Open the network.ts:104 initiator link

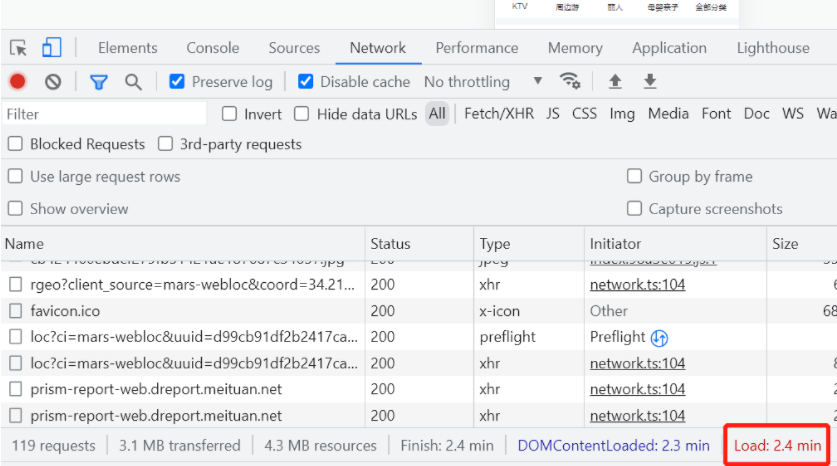pyautogui.click(x=637, y=285)
